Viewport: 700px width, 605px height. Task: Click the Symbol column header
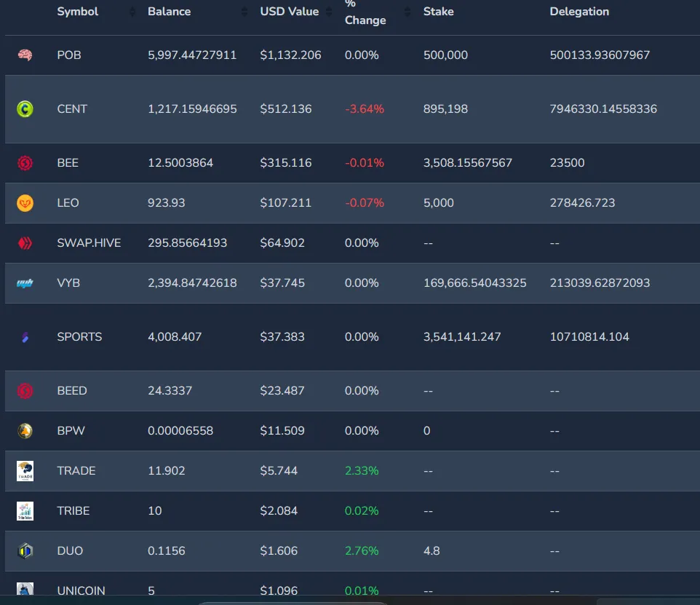(x=77, y=12)
